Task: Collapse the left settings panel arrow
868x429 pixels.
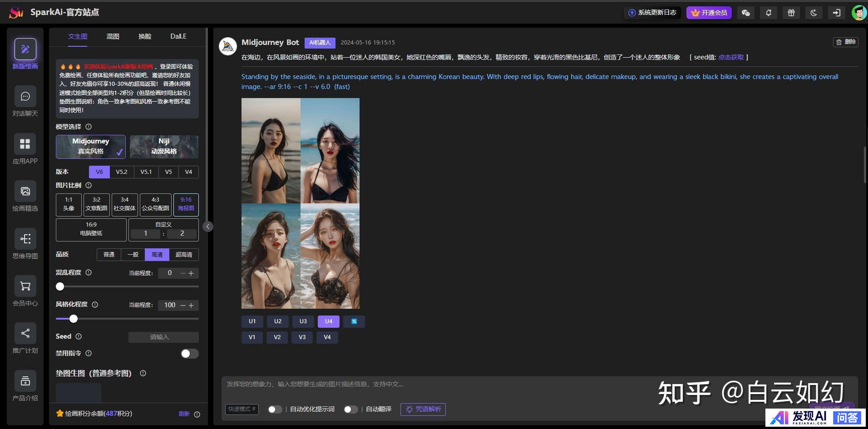Action: click(x=208, y=227)
